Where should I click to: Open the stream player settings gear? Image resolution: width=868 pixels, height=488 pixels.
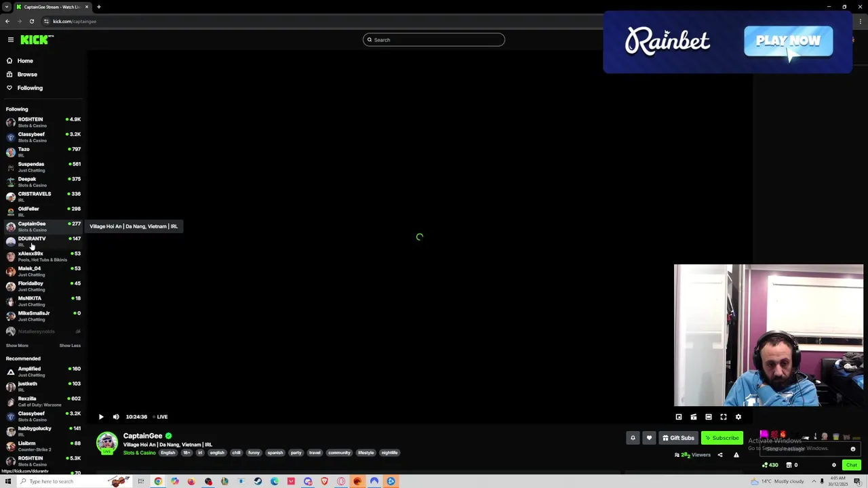pos(738,417)
